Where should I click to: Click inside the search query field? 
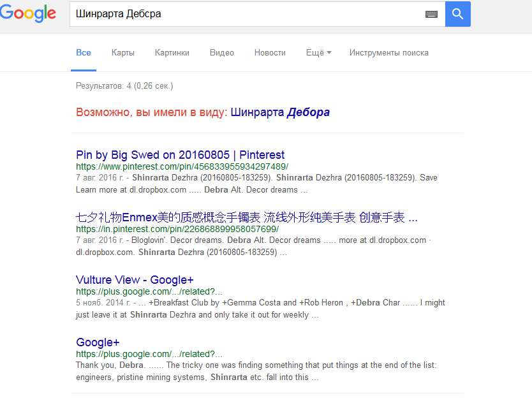247,14
